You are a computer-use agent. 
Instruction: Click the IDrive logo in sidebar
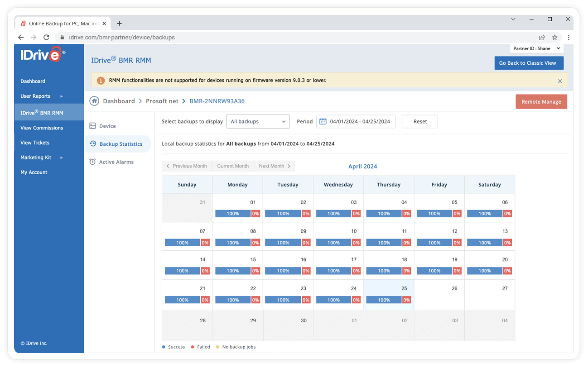coord(42,54)
